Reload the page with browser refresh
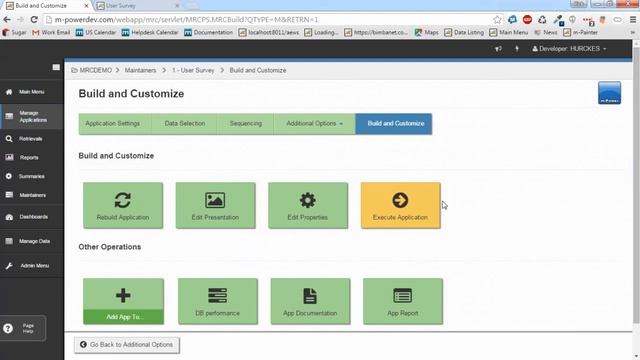640x360 pixels. click(x=34, y=20)
